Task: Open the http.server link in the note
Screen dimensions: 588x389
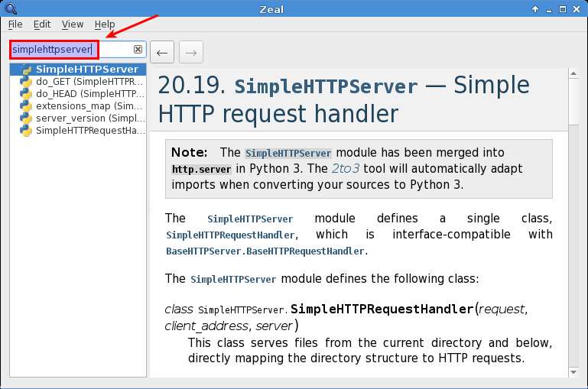Action: pos(201,169)
